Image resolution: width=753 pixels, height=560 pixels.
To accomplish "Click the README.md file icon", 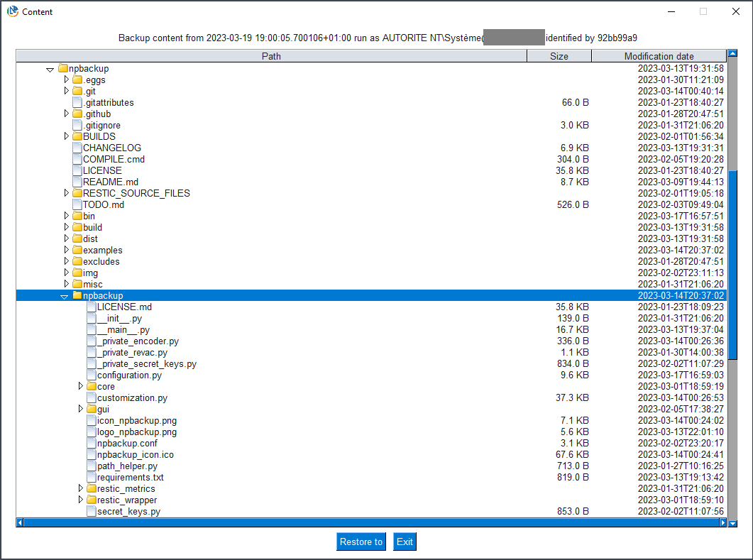I will click(77, 182).
